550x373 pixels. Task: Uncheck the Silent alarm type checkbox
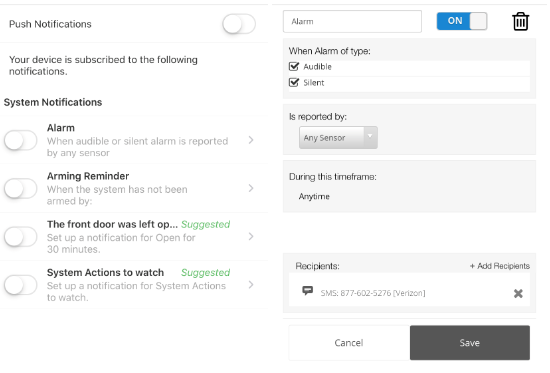294,82
